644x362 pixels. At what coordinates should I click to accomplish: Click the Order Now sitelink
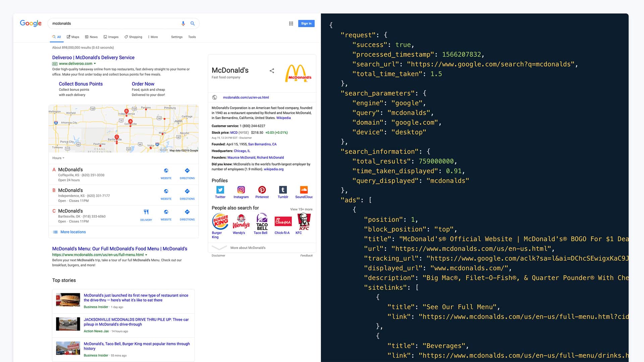point(143,84)
